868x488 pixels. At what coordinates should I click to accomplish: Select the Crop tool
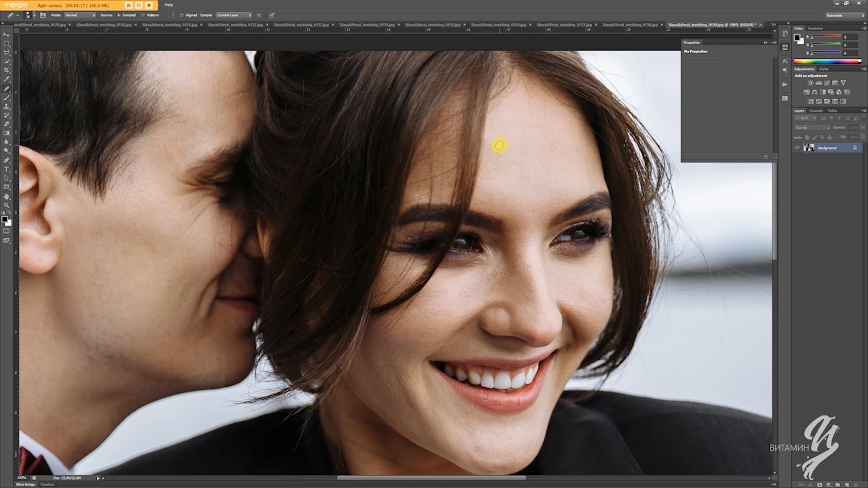(x=6, y=70)
